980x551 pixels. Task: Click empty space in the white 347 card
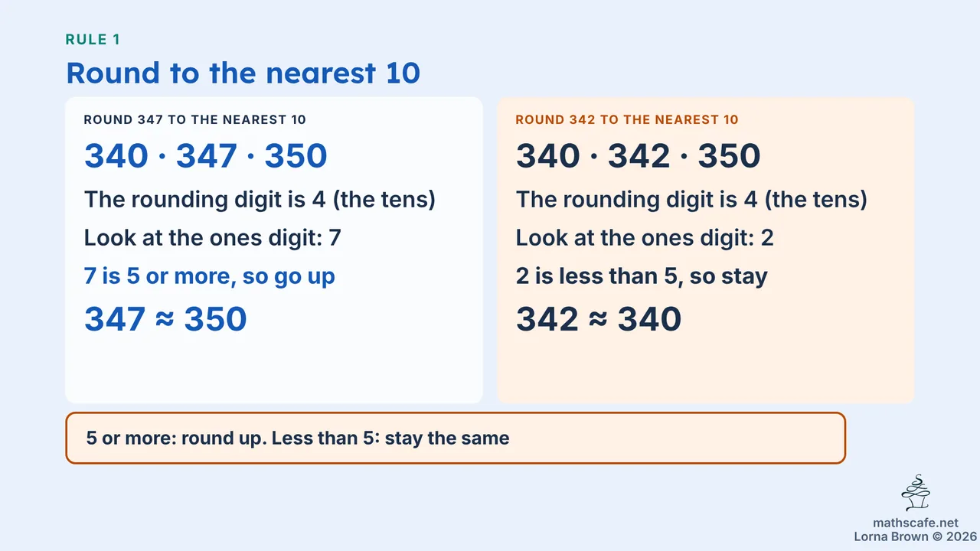(273, 370)
